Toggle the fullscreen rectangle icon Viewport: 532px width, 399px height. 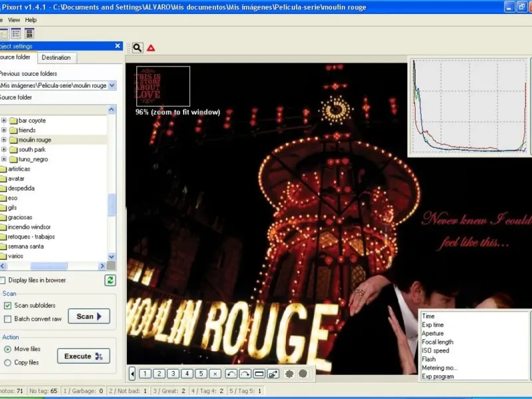(x=259, y=374)
